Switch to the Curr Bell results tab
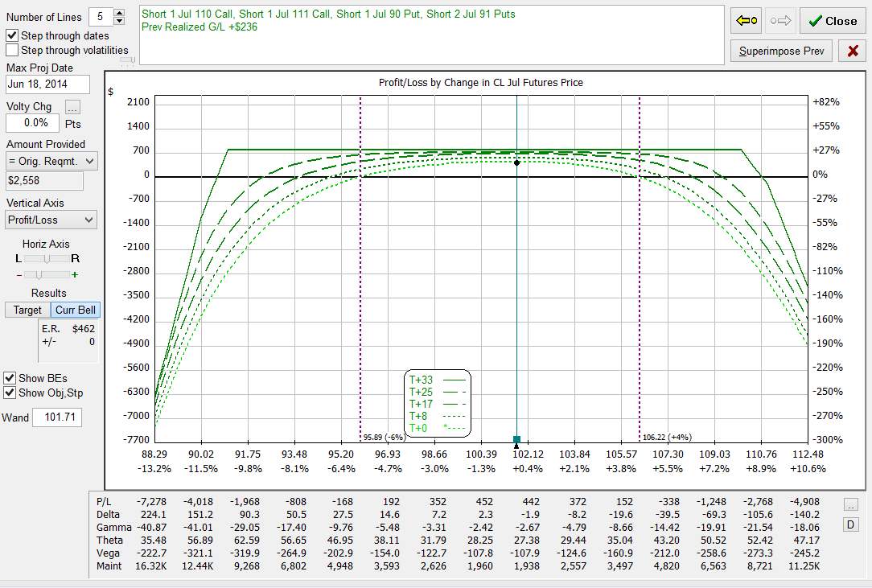This screenshot has width=872, height=588. (75, 310)
